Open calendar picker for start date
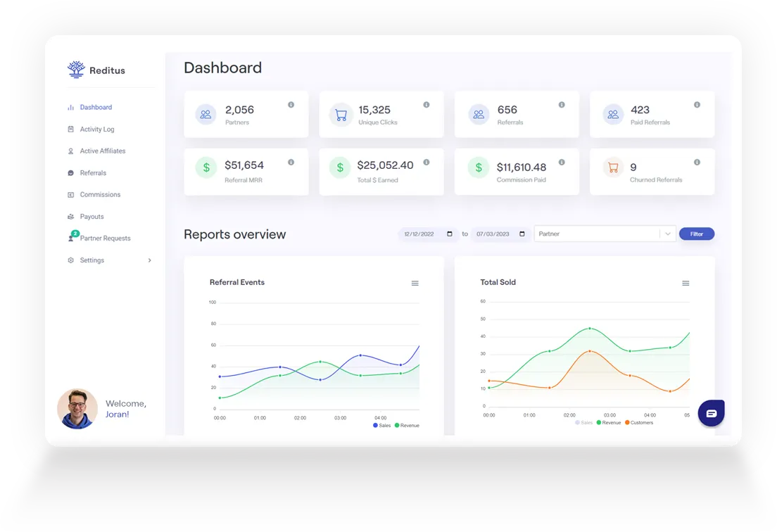Viewport: 777px width, 532px height. pyautogui.click(x=450, y=234)
